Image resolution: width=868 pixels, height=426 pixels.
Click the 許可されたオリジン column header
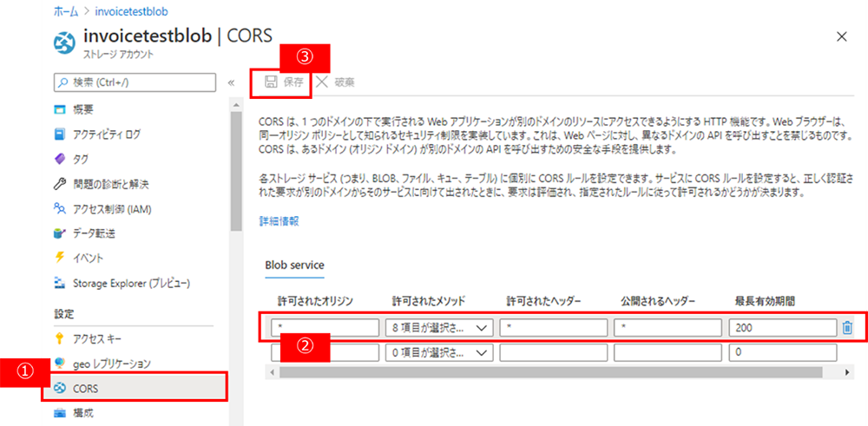[x=316, y=300]
